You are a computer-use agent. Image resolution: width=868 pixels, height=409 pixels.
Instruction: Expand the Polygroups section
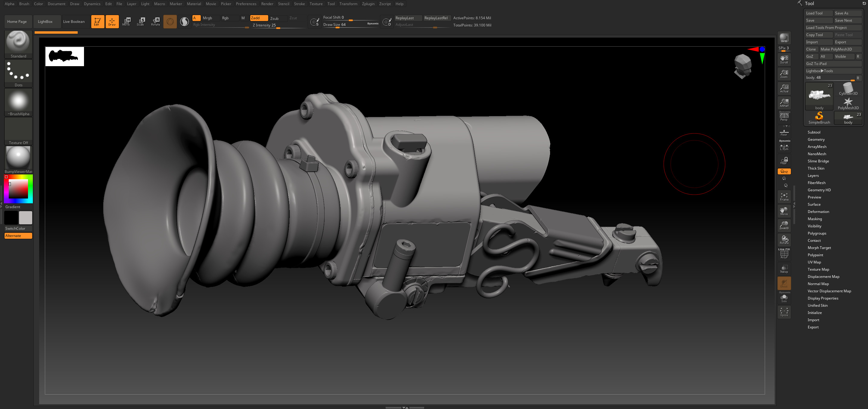[817, 233]
